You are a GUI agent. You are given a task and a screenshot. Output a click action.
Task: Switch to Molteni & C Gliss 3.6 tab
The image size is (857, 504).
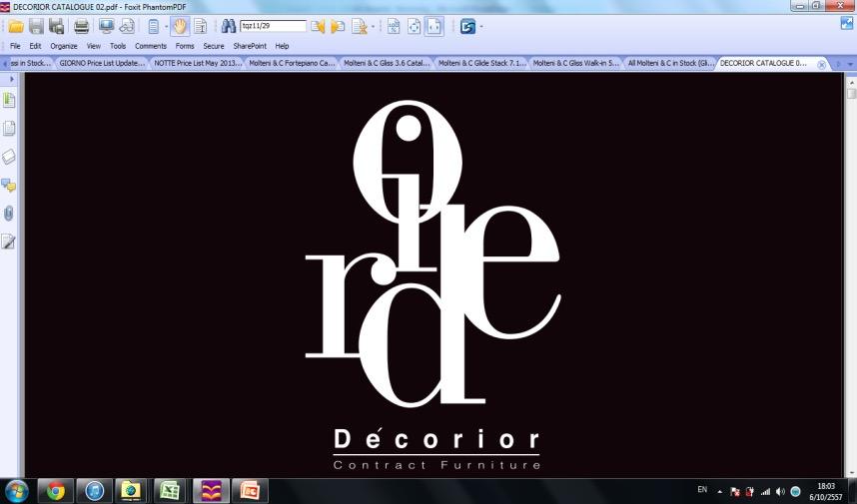point(387,63)
